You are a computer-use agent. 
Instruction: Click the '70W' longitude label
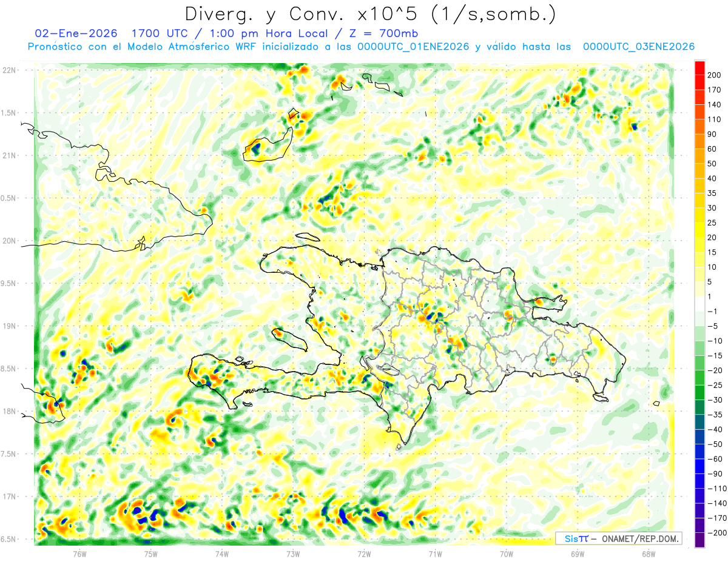pos(507,554)
